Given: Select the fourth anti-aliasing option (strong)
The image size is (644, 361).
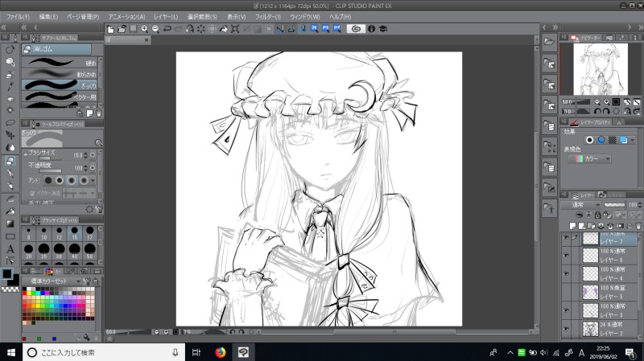Looking at the screenshot, I should click(84, 180).
